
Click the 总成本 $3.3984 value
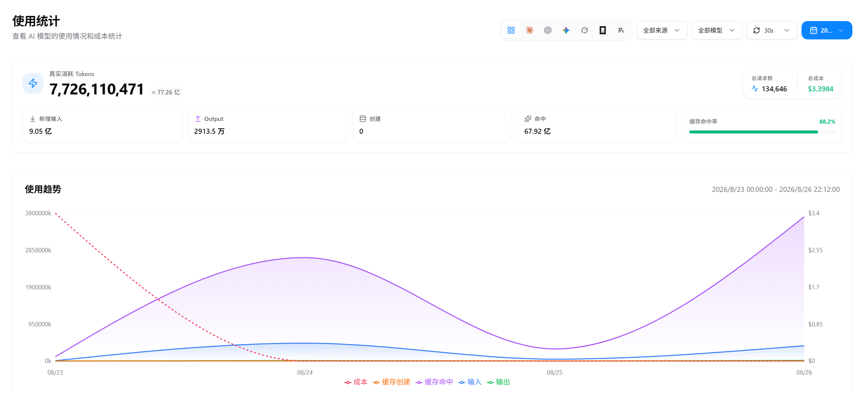pos(820,89)
